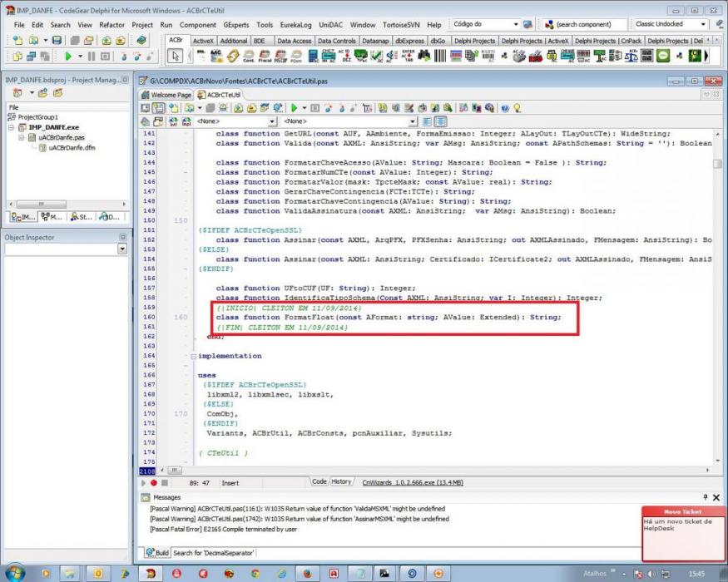Click the binoculars component icon in palette
This screenshot has width=728, height=582.
click(x=423, y=57)
